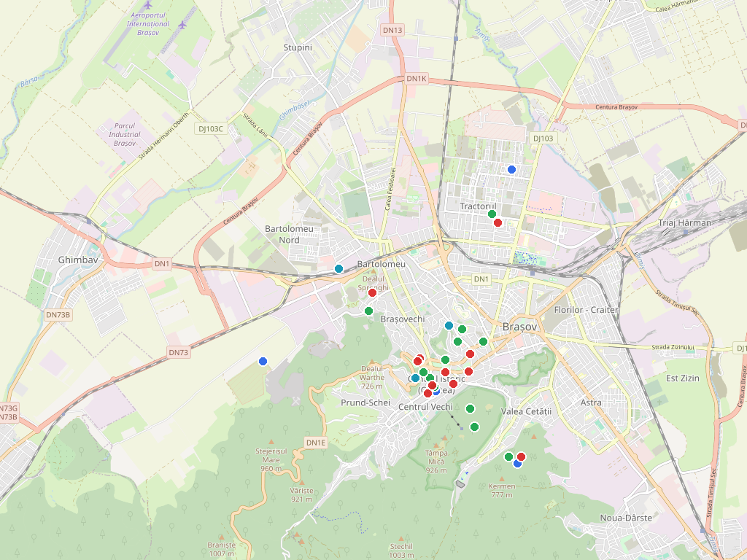Click the isolated blue marker near DN73

(x=263, y=362)
